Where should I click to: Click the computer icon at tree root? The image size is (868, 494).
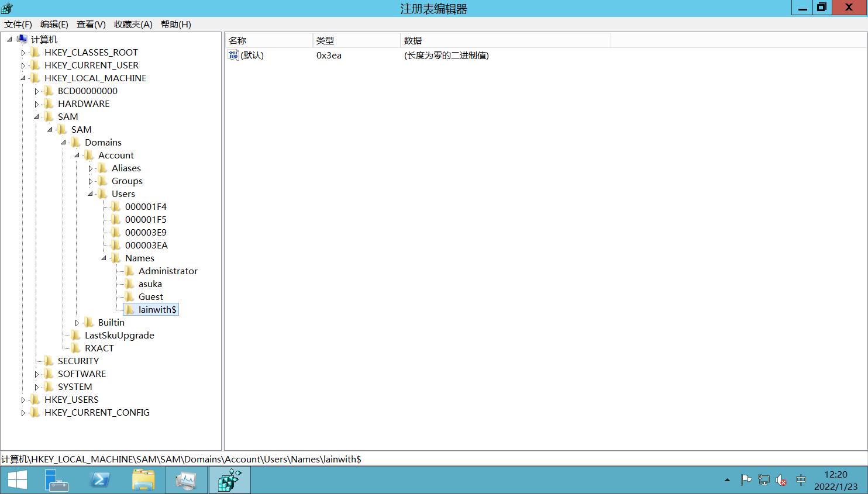coord(22,39)
